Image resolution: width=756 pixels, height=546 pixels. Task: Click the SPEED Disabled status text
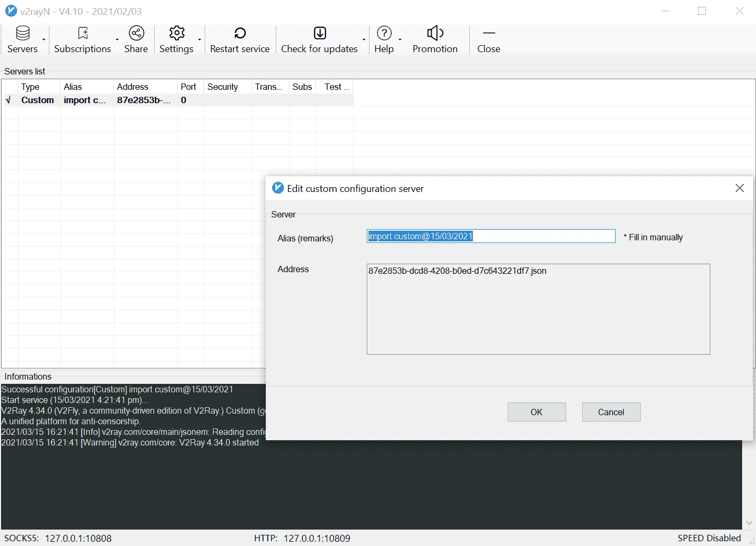pyautogui.click(x=709, y=538)
